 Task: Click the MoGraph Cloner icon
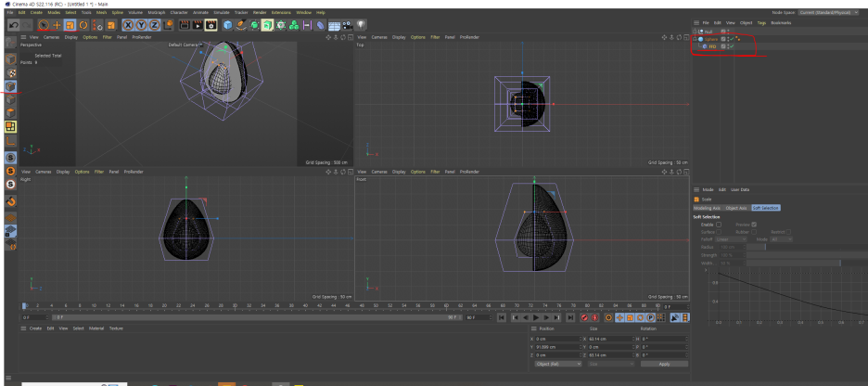tap(281, 25)
